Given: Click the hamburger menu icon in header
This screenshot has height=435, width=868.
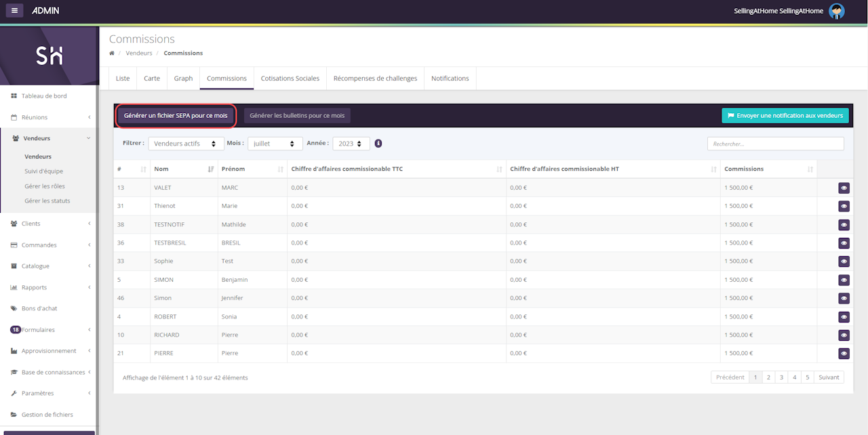Looking at the screenshot, I should 15,10.
